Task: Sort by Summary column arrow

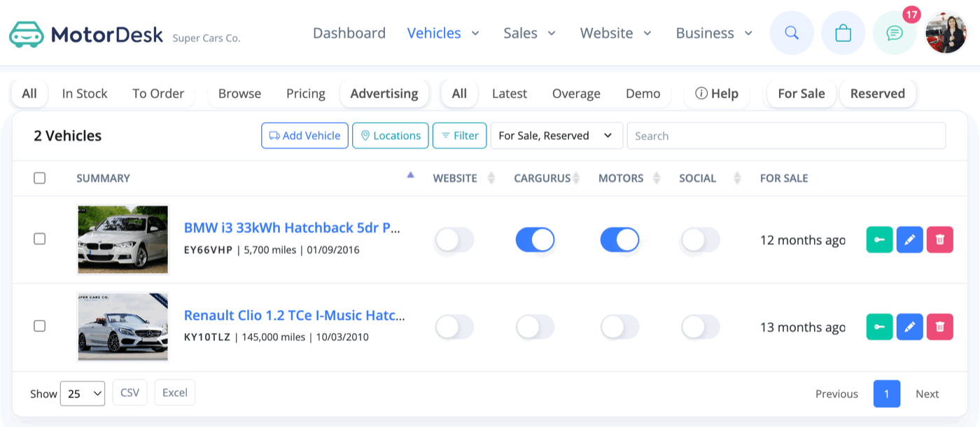Action: (x=411, y=176)
